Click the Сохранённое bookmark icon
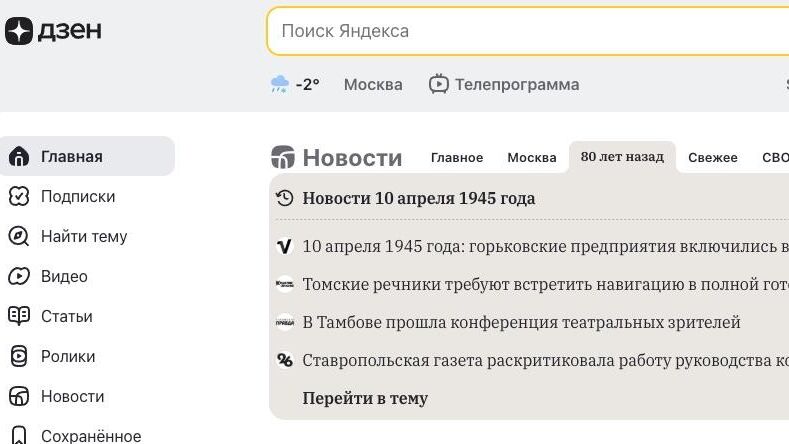 click(x=19, y=435)
